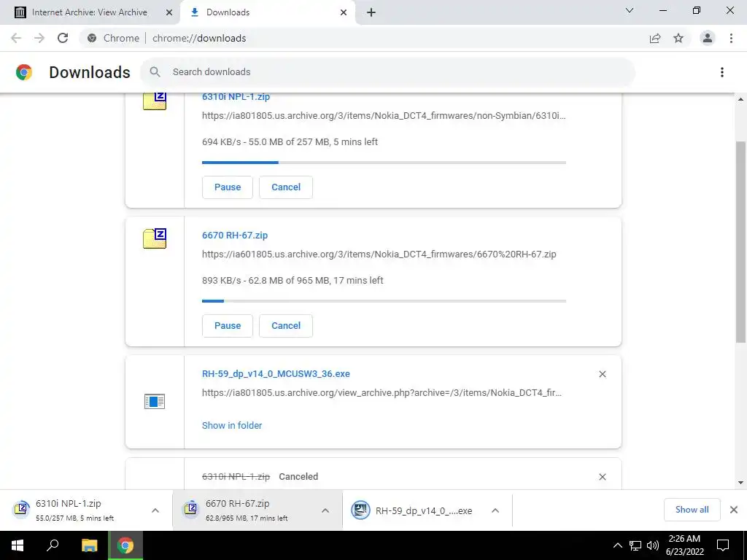Click 6310i NPL-1.zip source URL
Viewport: 747px width, 560px height.
pos(384,116)
